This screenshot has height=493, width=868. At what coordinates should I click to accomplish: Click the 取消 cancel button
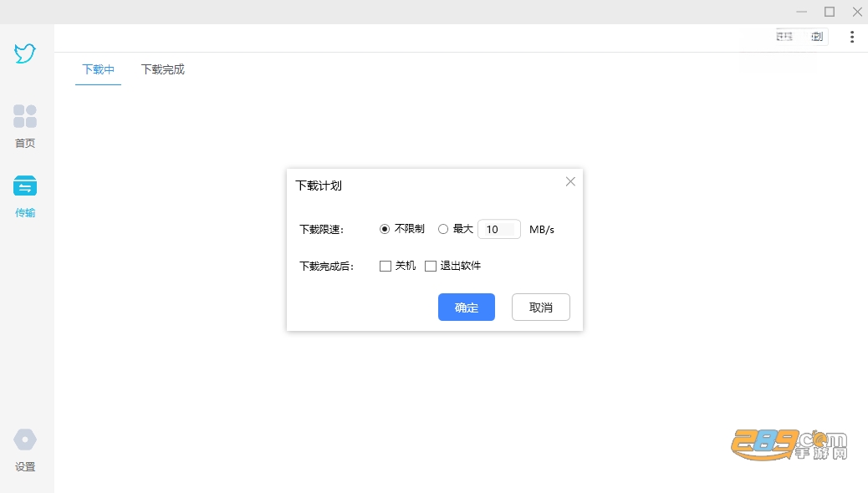click(541, 307)
